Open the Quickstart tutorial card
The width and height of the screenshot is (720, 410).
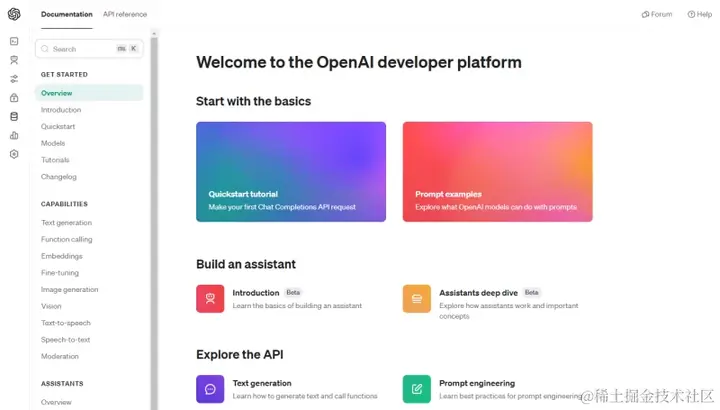pos(291,172)
